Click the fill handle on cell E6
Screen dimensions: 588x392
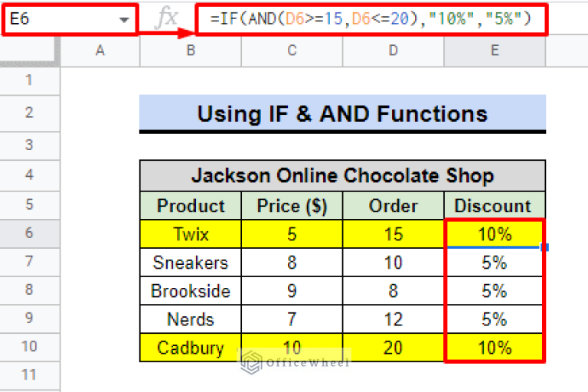(544, 247)
